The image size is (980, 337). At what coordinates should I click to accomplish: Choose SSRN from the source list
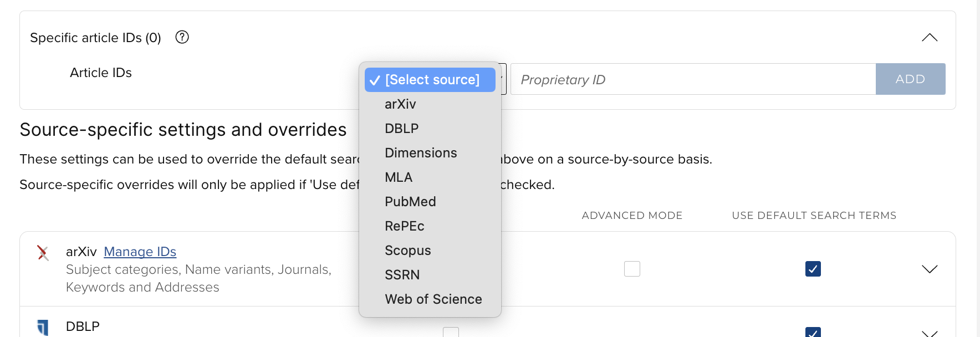click(x=402, y=275)
